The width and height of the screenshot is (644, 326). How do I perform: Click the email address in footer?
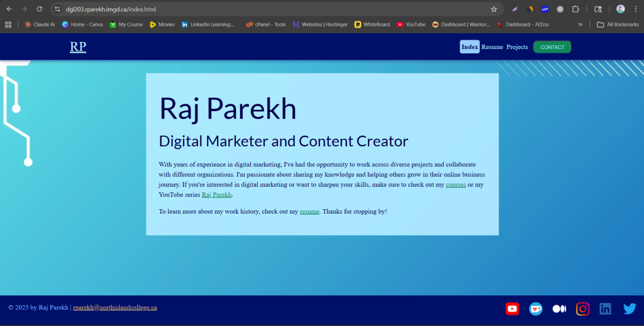(114, 308)
